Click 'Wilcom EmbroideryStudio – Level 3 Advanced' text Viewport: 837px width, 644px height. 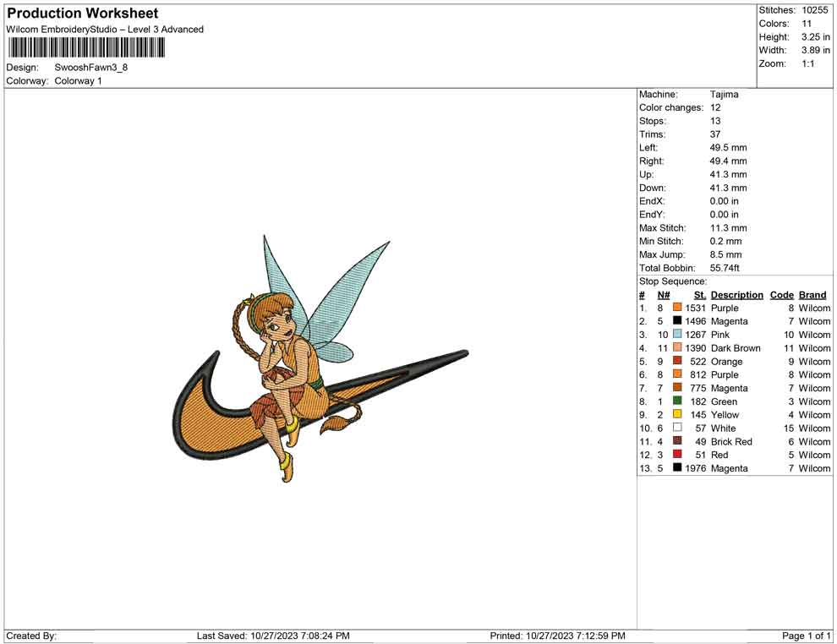point(105,30)
